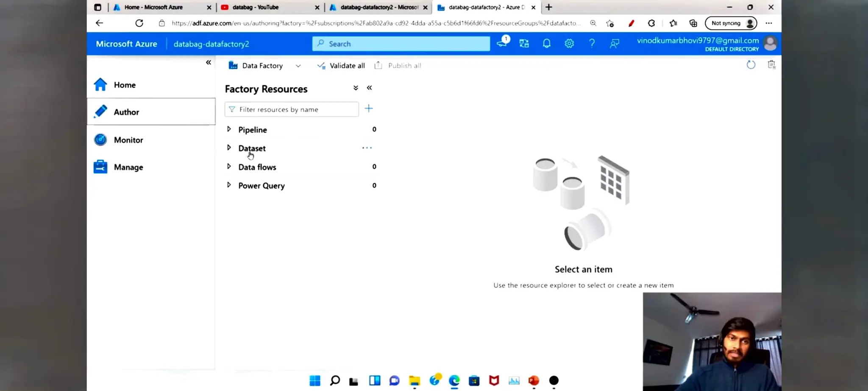Add a new resource with plus icon

tap(369, 109)
